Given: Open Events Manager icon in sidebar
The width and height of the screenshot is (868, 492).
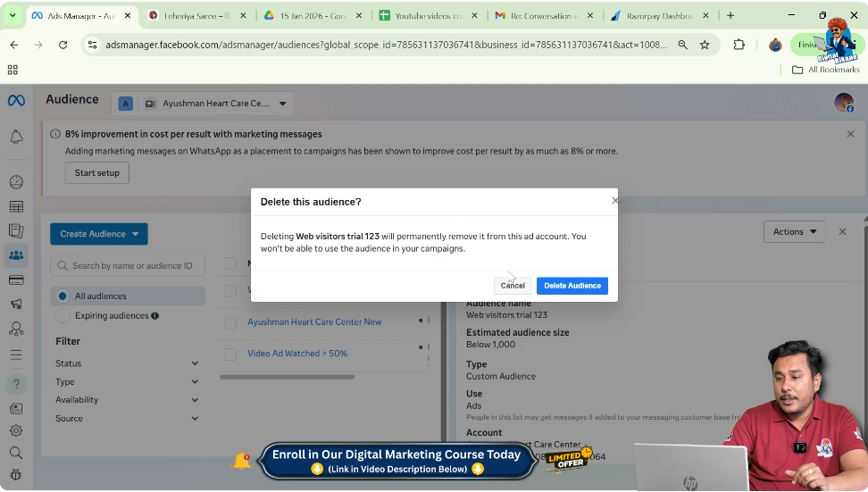Looking at the screenshot, I should coord(17,329).
